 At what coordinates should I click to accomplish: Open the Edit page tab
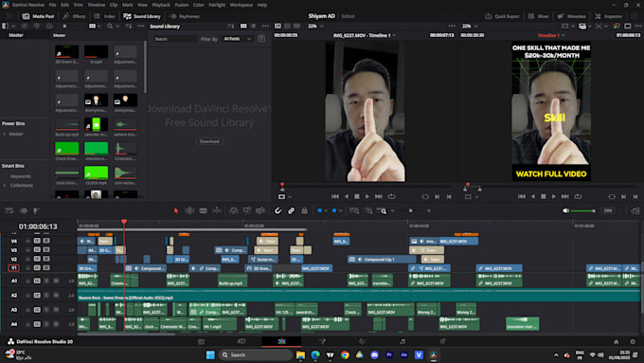281,341
